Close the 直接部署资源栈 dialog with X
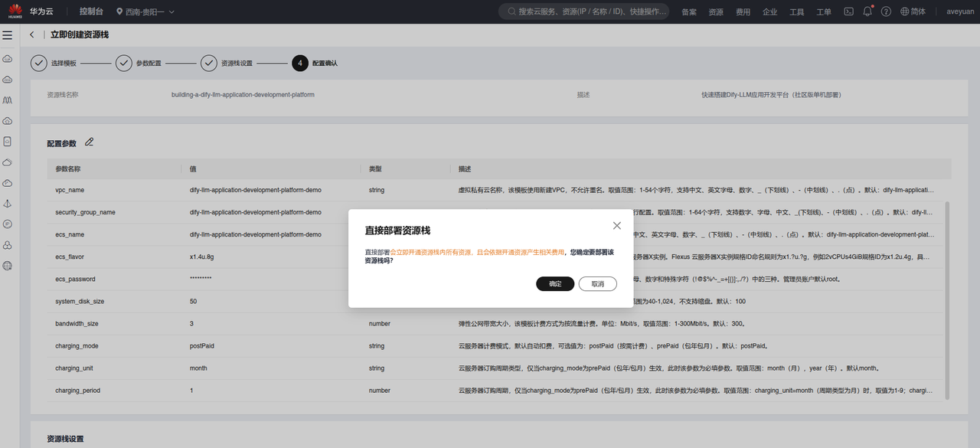The height and width of the screenshot is (448, 980). pos(617,226)
